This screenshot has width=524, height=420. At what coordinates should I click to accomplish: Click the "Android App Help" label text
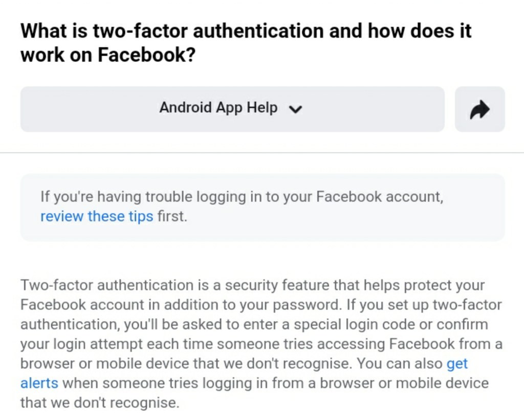click(x=218, y=108)
